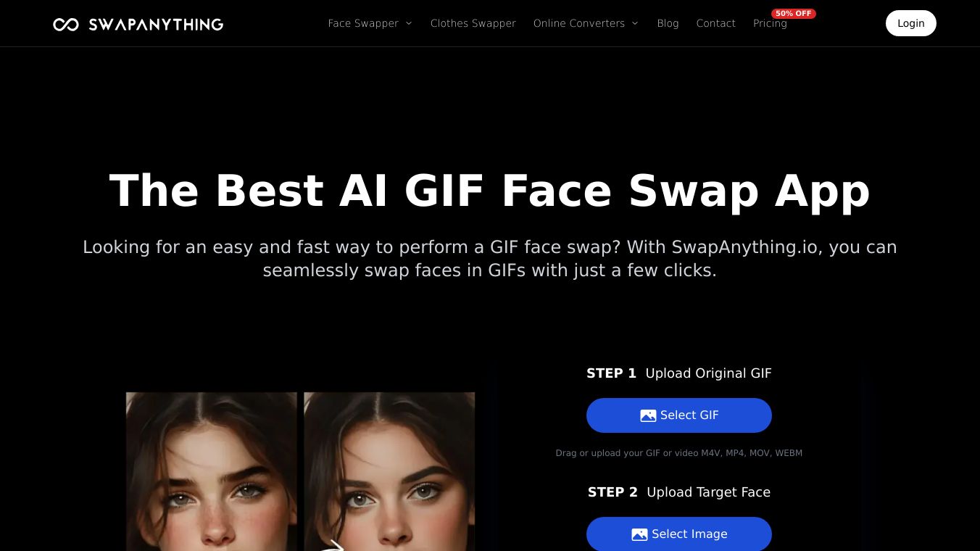Open the Pricing page

(x=770, y=23)
